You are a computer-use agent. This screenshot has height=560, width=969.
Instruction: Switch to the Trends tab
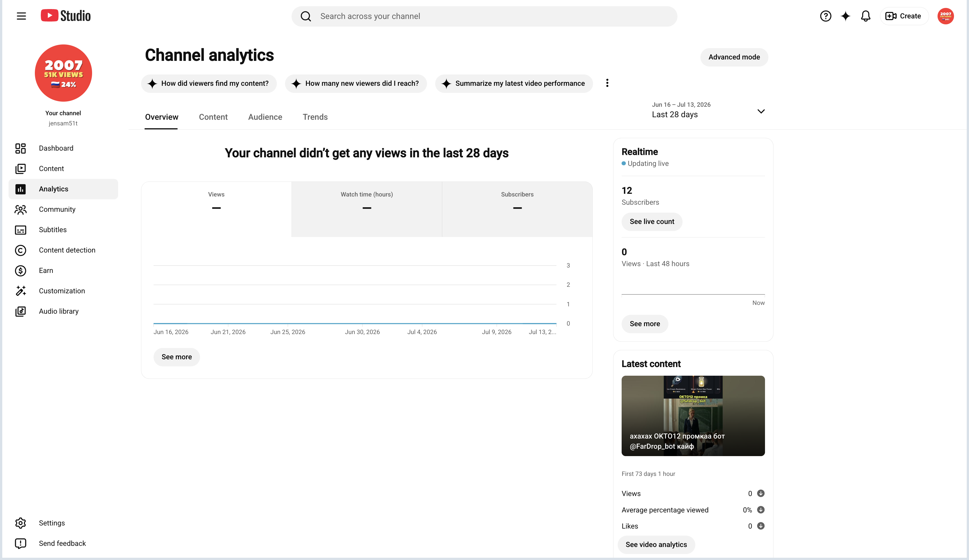click(315, 117)
